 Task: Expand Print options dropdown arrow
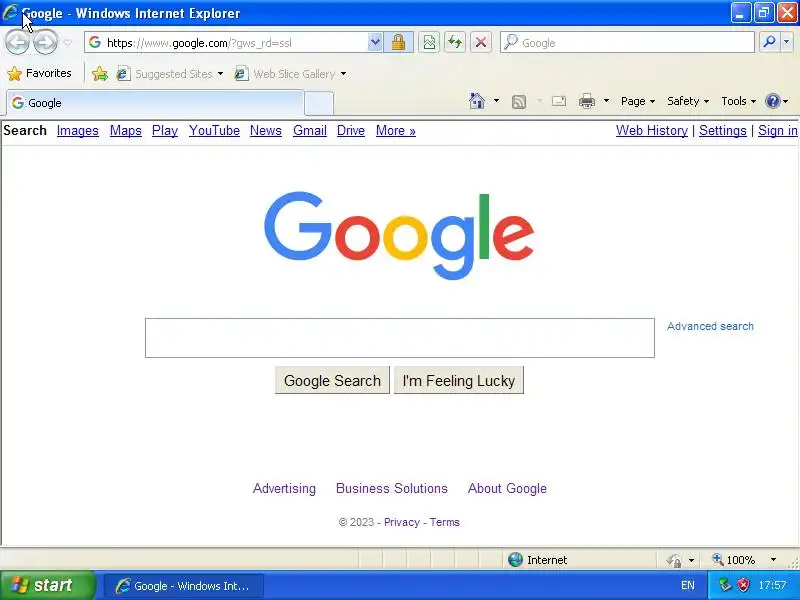pyautogui.click(x=606, y=101)
